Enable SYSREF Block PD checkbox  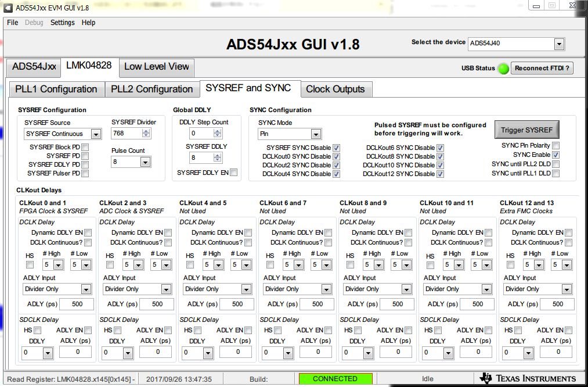85,147
